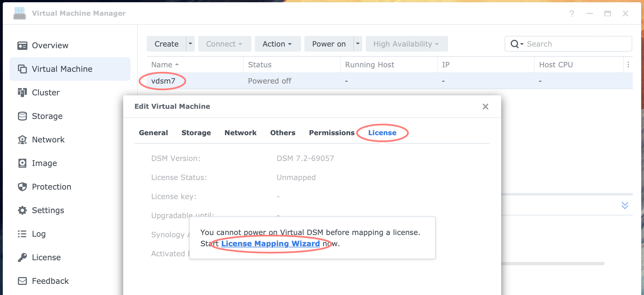Switch to the Permissions tab
Image resolution: width=644 pixels, height=295 pixels.
tap(332, 133)
